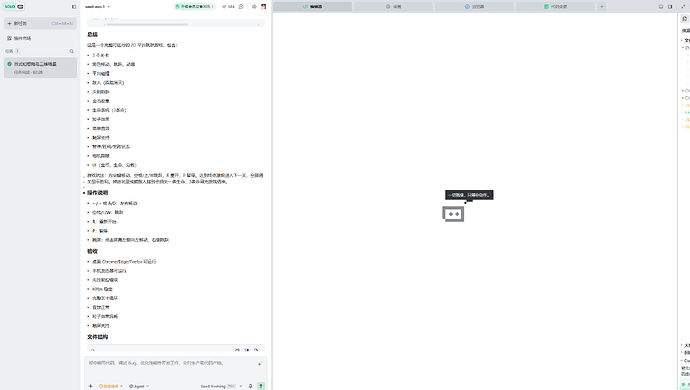690x390 pixels.
Task: Switch to the browser tab with blue icon
Action: (x=474, y=7)
